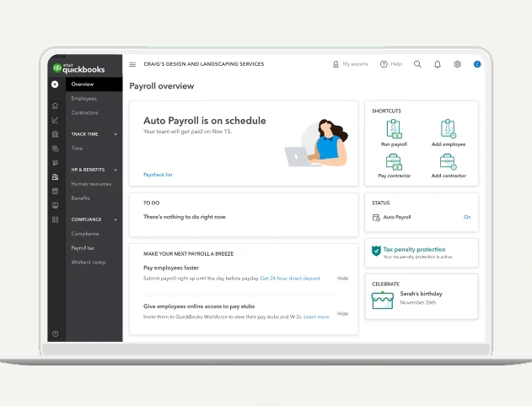
Task: Click the Pay contractor shortcut label
Action: click(395, 176)
